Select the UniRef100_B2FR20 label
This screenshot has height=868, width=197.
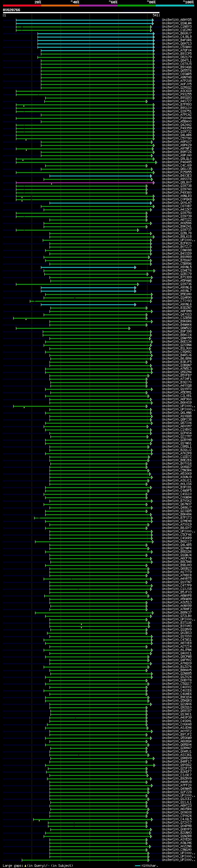click(177, 244)
